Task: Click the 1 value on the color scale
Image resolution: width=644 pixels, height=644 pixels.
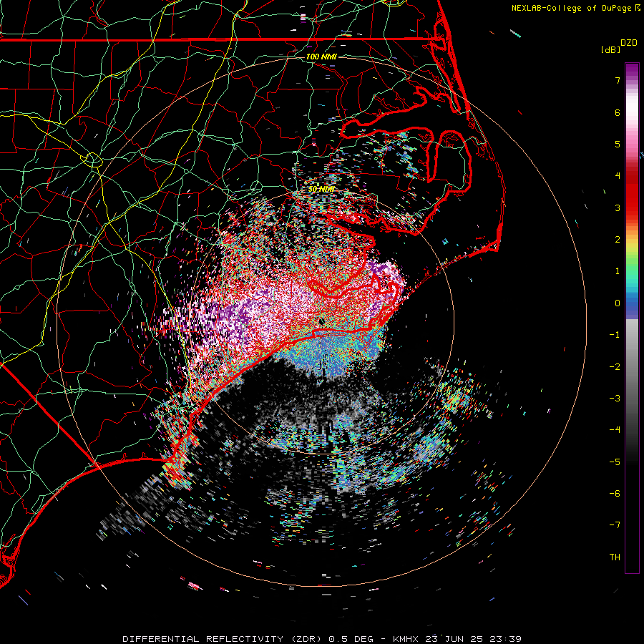Action: click(x=618, y=271)
